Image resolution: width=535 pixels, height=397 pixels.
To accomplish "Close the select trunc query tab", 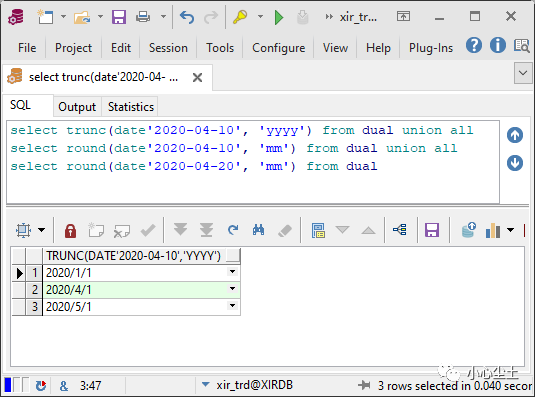I will point(198,77).
